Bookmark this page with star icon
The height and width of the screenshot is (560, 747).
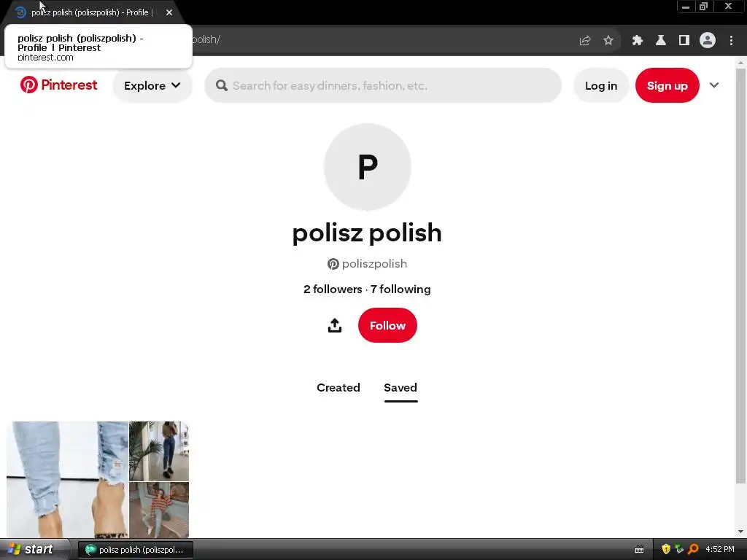pyautogui.click(x=608, y=41)
